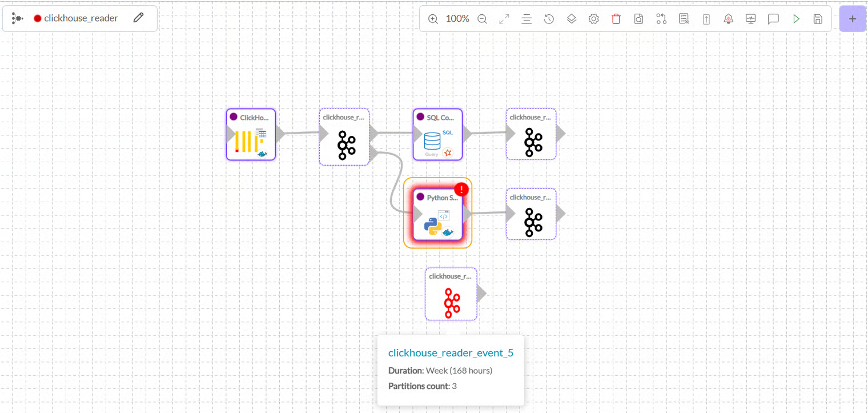The image size is (868, 413).
Task: Click the clickhouse_reader_event_5 tooltip link
Action: point(451,352)
